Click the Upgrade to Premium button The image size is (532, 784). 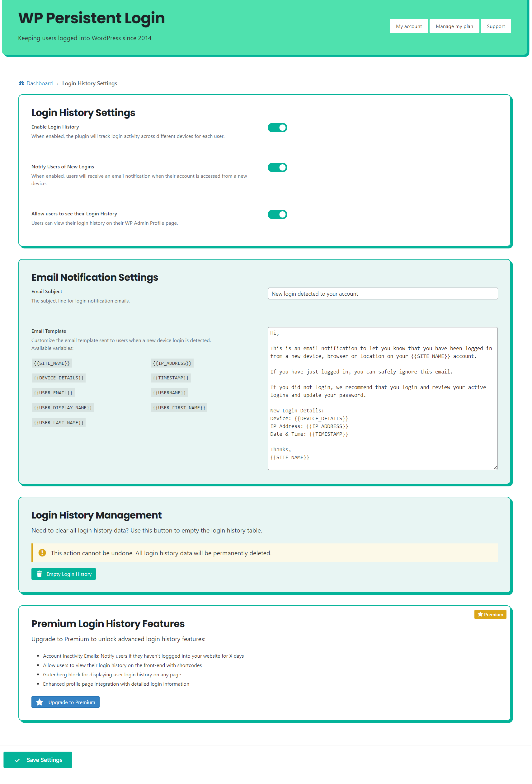[x=65, y=702]
